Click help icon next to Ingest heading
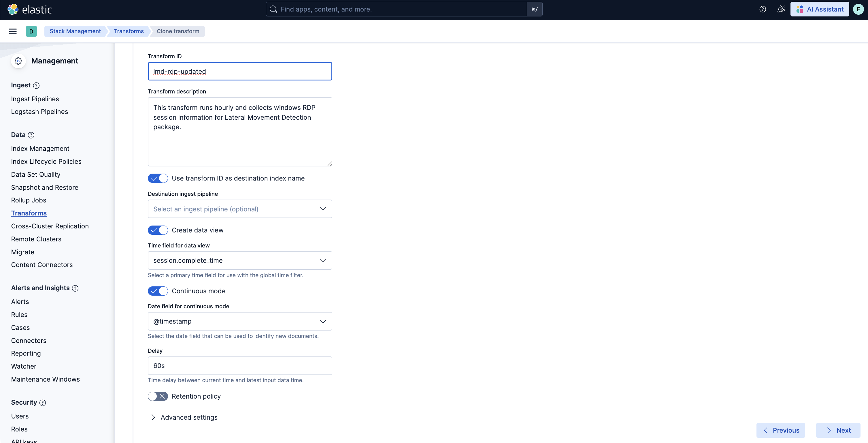This screenshot has width=868, height=443. 36,86
